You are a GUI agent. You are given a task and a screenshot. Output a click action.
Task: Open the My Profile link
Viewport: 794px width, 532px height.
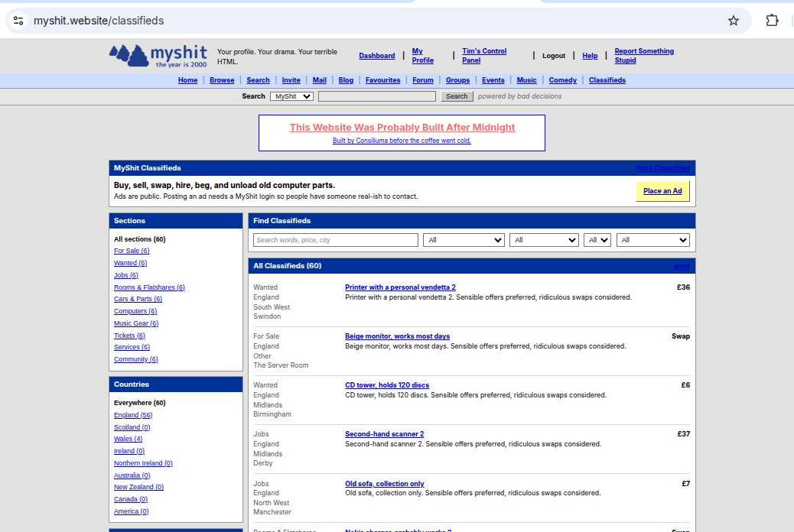(x=423, y=56)
